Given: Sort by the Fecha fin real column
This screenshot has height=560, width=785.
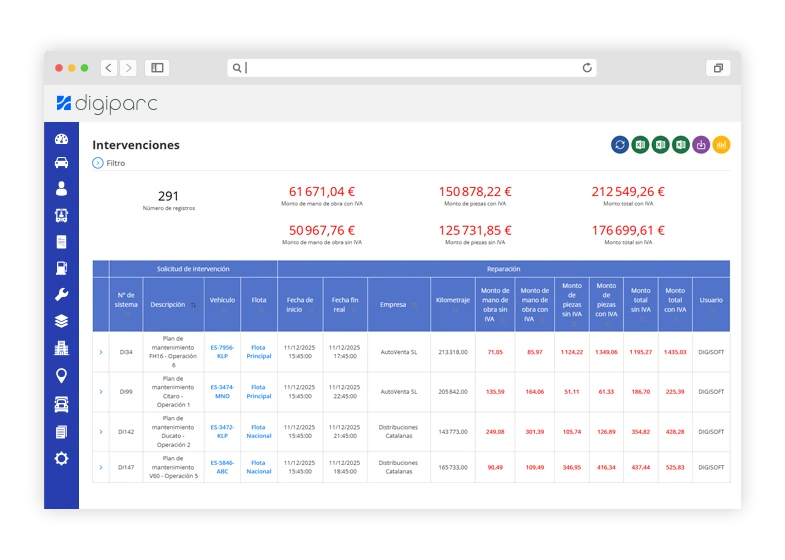Looking at the screenshot, I should [x=345, y=305].
